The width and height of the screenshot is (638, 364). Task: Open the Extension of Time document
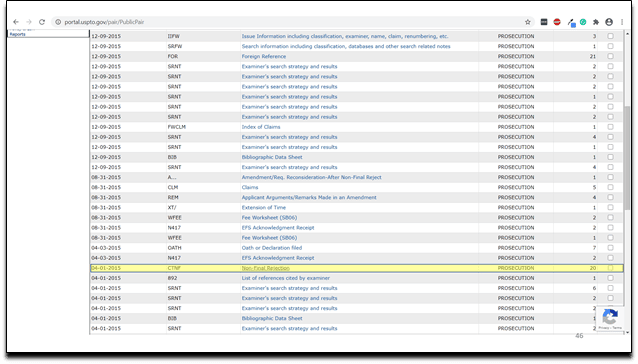coord(264,207)
